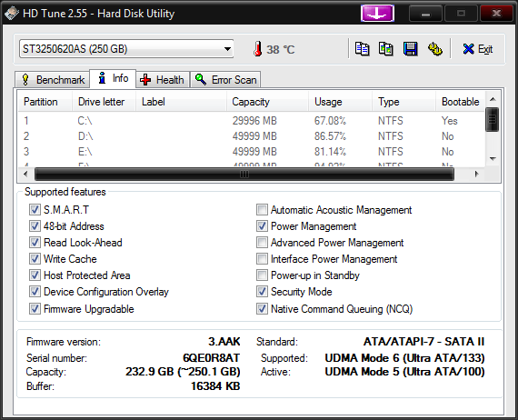The image size is (518, 420).
Task: Click the purple download arrow button
Action: point(377,14)
